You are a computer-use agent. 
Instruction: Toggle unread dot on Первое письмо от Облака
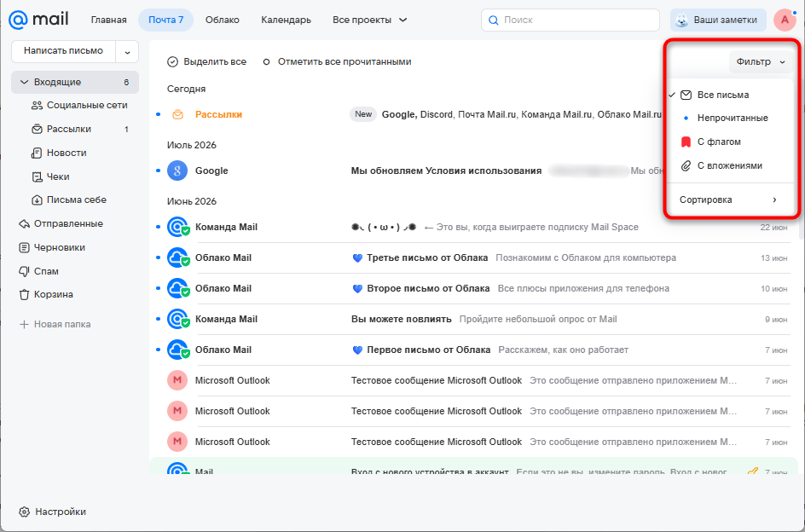click(158, 350)
